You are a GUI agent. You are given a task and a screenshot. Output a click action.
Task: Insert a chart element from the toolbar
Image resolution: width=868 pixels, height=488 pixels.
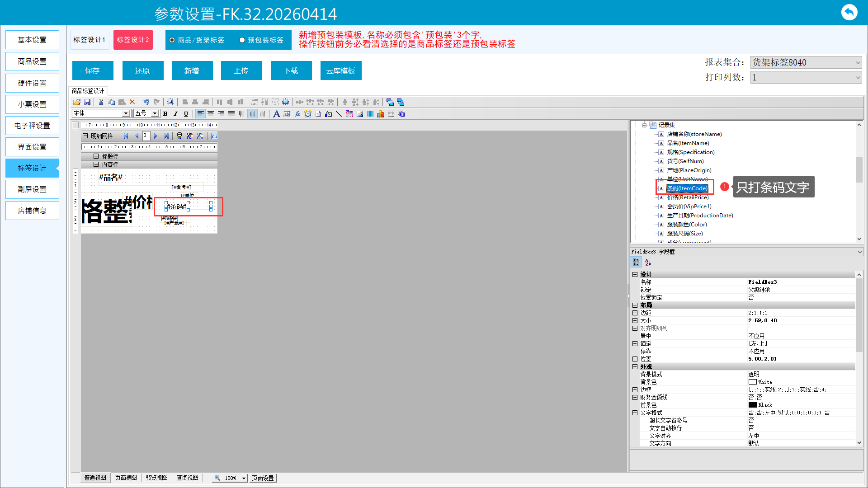pos(381,114)
